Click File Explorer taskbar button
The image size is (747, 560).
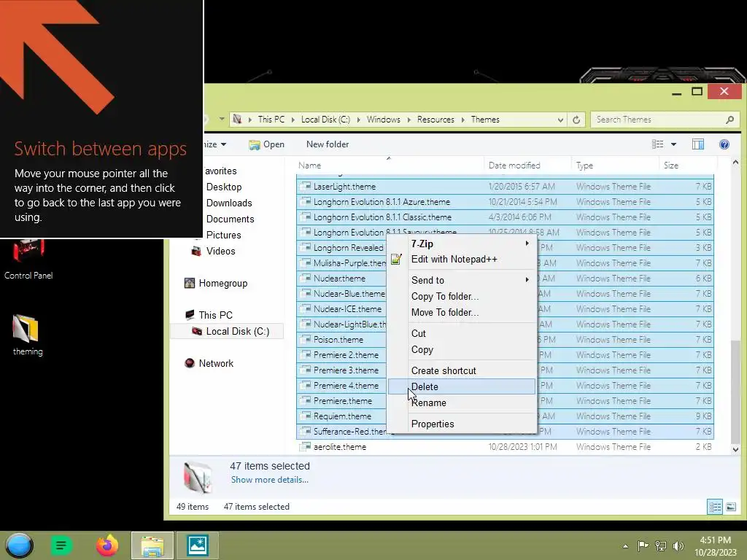click(x=152, y=545)
